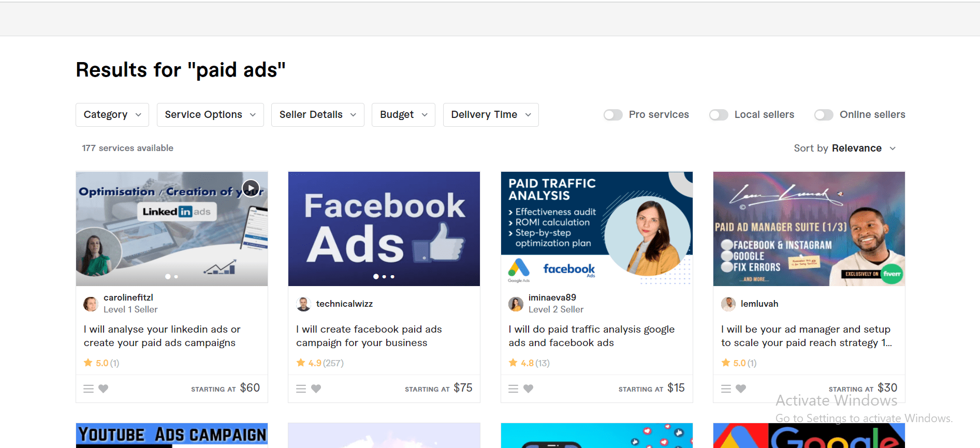Open Paid Ad Manager Suite thumbnail
The width and height of the screenshot is (980, 448).
click(809, 229)
